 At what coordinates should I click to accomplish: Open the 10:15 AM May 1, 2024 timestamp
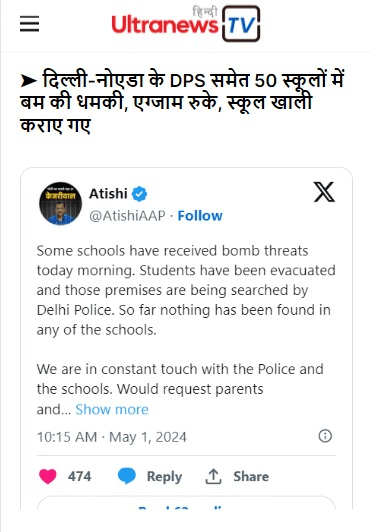tap(112, 437)
